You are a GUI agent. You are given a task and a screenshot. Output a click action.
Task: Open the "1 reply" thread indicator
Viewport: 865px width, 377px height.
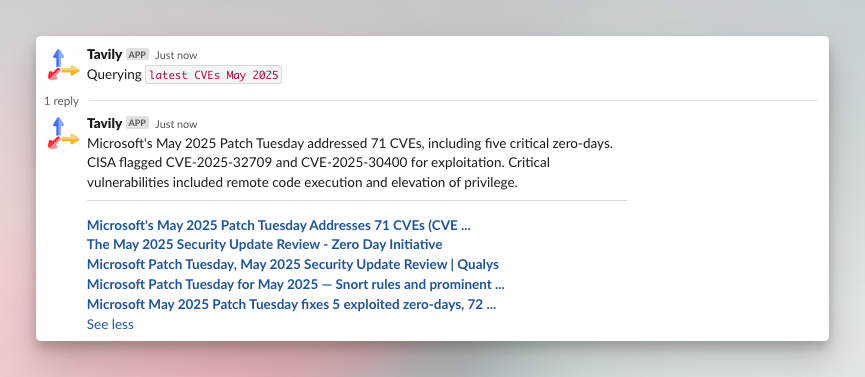[x=61, y=101]
